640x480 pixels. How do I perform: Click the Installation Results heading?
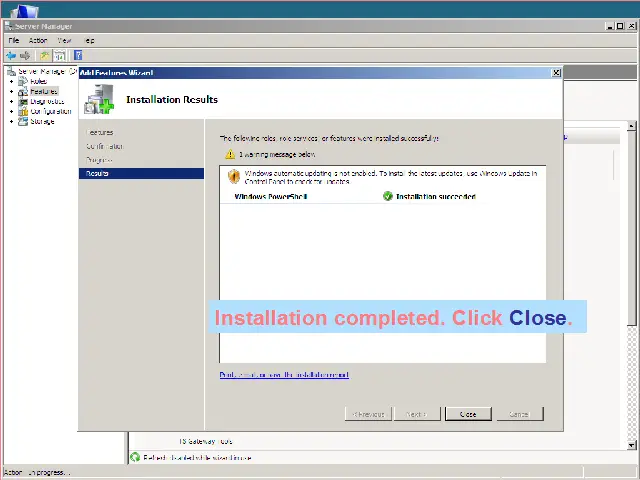[x=172, y=100]
